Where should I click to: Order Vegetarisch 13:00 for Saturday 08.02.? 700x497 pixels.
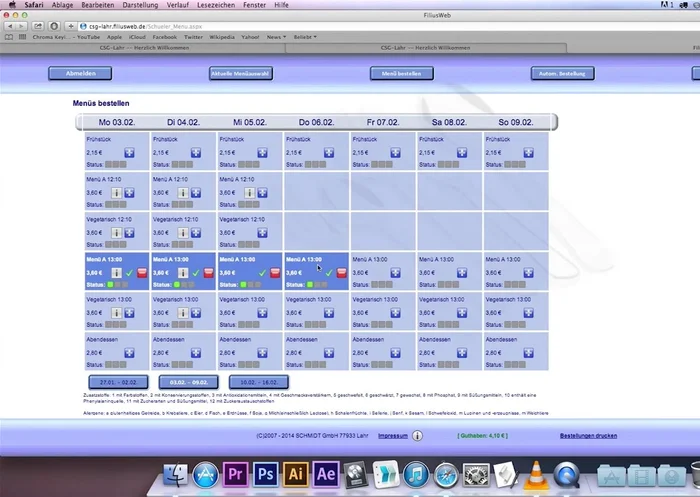(x=462, y=312)
